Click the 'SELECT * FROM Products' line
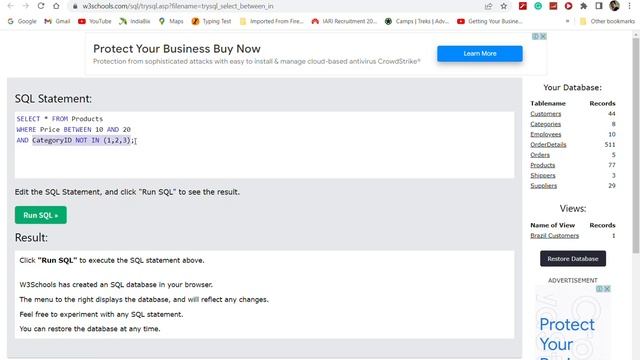This screenshot has height=360, width=640. click(x=60, y=119)
